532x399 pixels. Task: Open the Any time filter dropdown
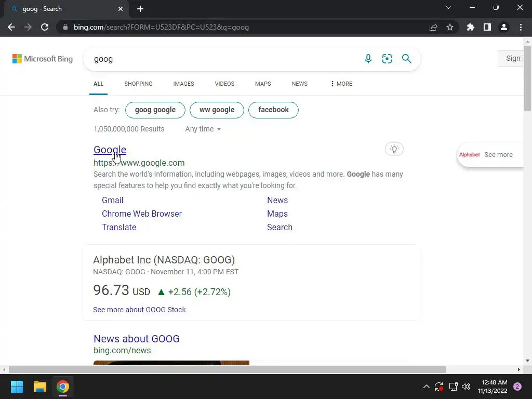[x=203, y=129]
